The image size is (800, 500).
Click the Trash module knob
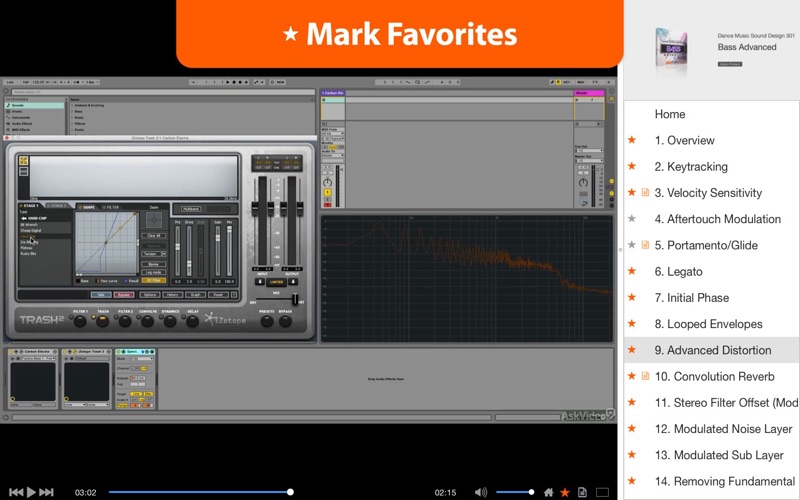pos(103,321)
